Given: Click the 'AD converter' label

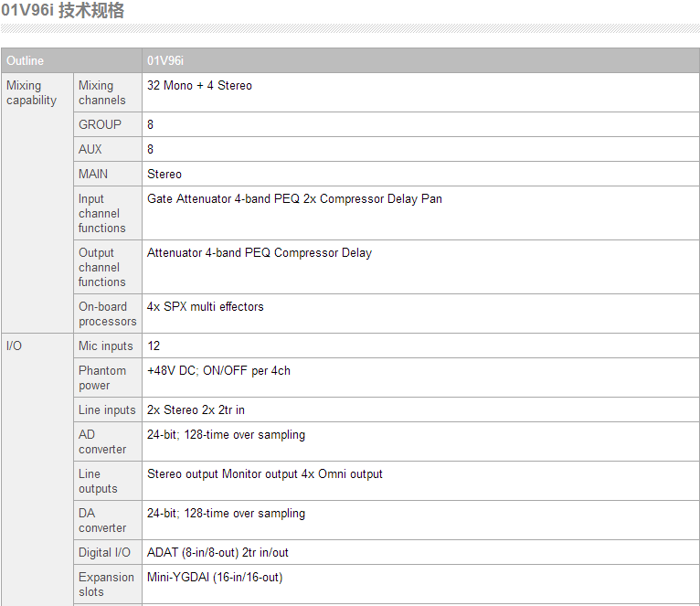Looking at the screenshot, I should click(x=102, y=441).
